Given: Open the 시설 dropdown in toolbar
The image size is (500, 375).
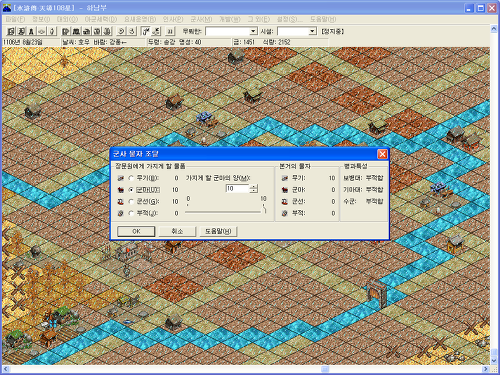Looking at the screenshot, I should click(x=312, y=31).
